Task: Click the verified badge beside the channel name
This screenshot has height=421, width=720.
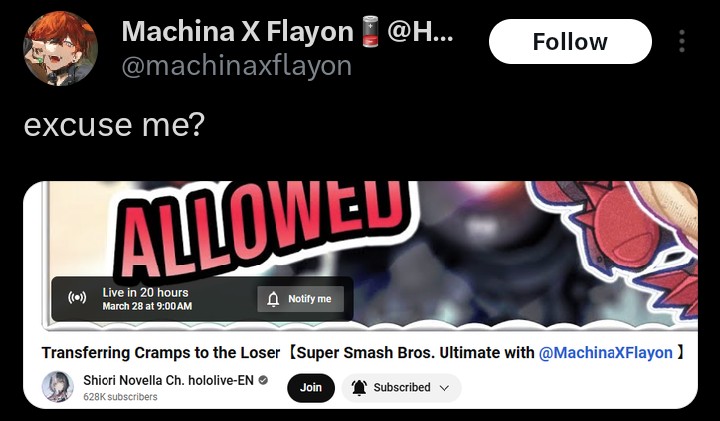Action: [x=263, y=380]
